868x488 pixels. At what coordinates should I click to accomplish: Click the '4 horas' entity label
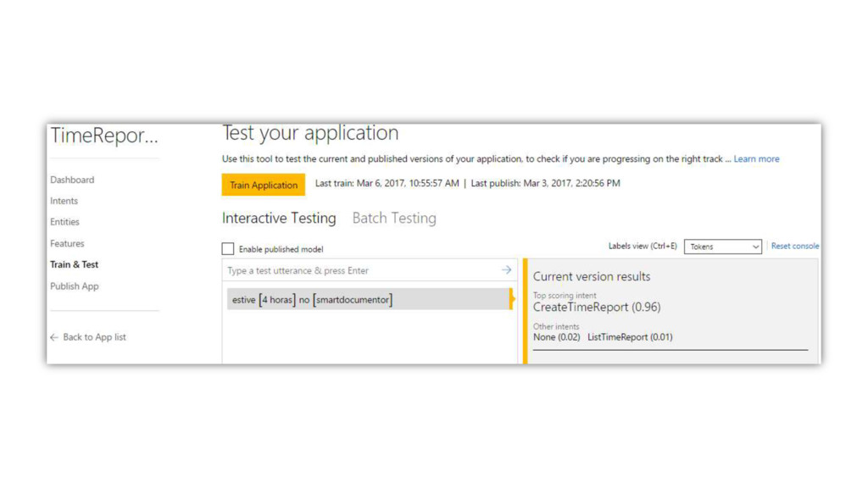(277, 300)
